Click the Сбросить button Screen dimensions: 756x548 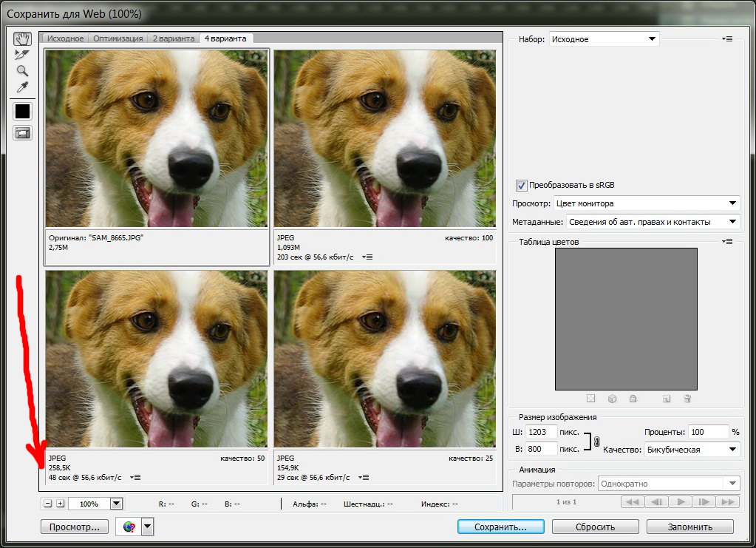coord(596,527)
